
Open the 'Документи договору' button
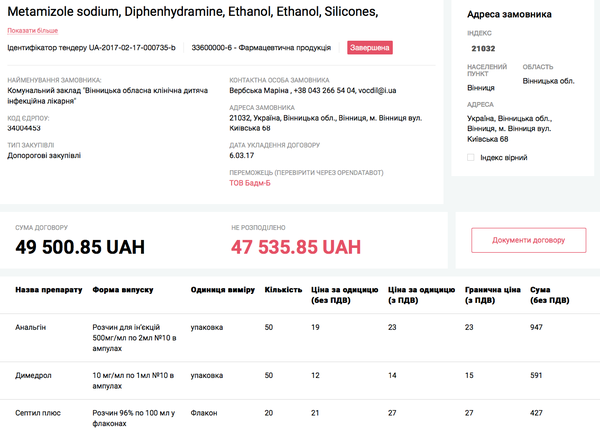528,240
